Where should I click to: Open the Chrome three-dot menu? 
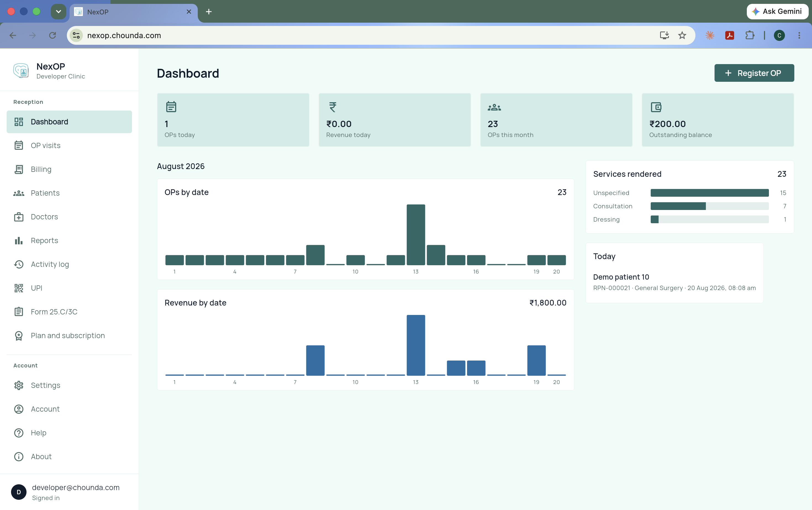(799, 35)
